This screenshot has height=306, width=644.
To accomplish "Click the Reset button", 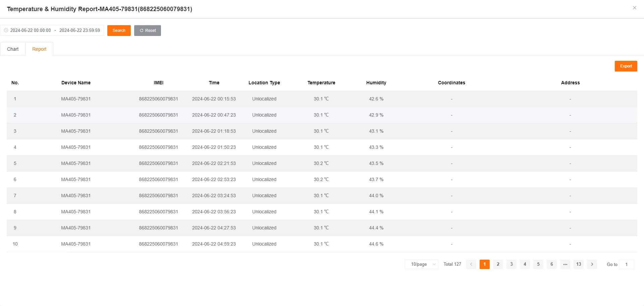I will pyautogui.click(x=147, y=30).
